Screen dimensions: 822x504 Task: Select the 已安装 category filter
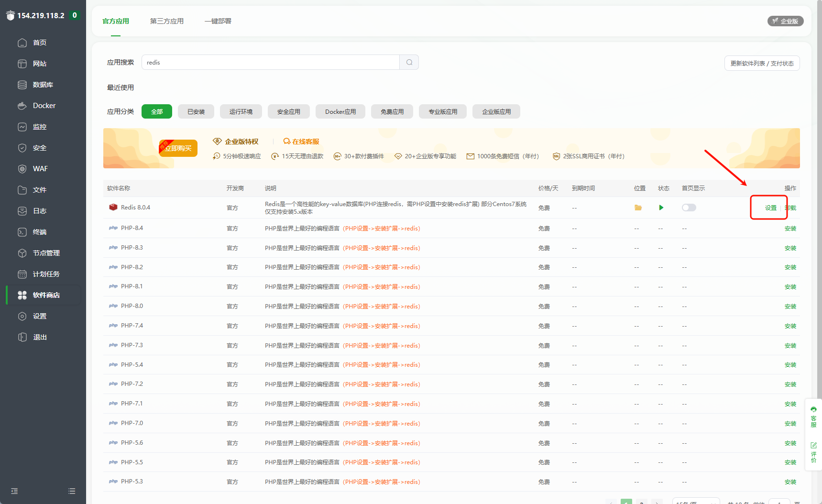(196, 111)
